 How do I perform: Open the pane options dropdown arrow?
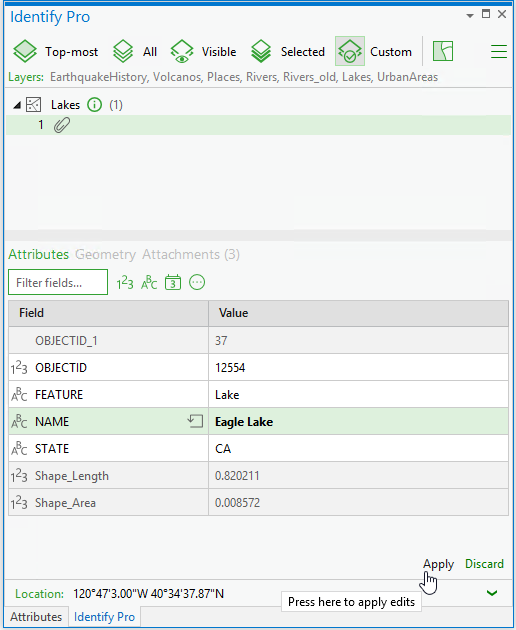pyautogui.click(x=469, y=16)
